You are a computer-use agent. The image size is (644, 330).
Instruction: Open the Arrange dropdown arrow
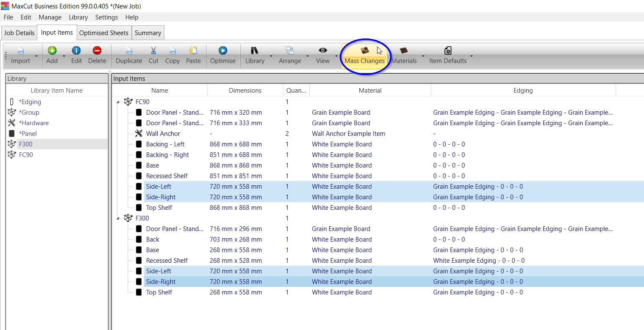coord(308,56)
